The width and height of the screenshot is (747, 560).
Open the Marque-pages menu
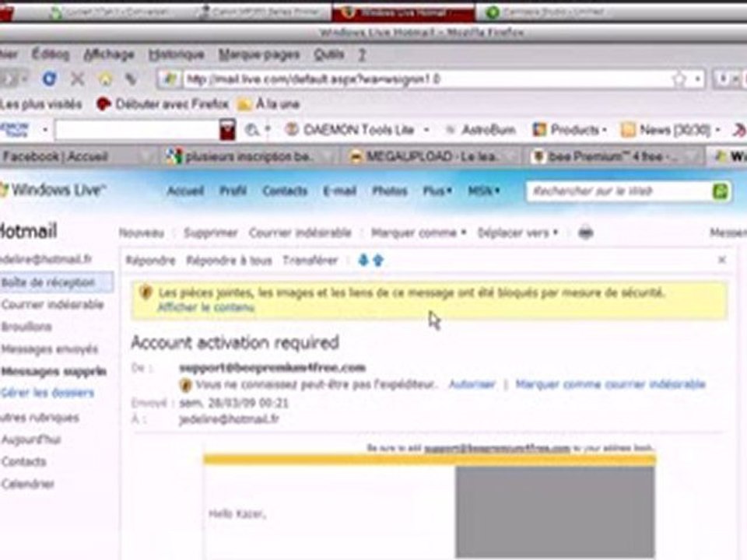coord(259,54)
